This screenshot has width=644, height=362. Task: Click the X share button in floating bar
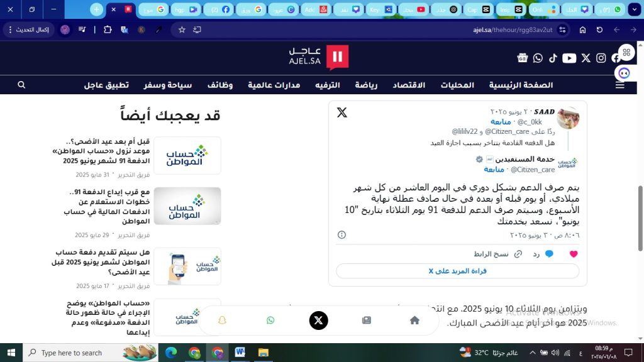(x=318, y=321)
